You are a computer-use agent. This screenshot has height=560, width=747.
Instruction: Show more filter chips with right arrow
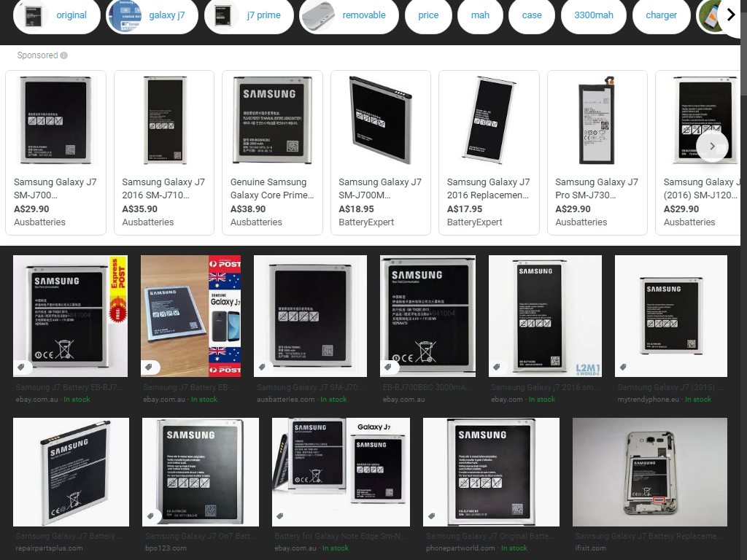(x=730, y=15)
